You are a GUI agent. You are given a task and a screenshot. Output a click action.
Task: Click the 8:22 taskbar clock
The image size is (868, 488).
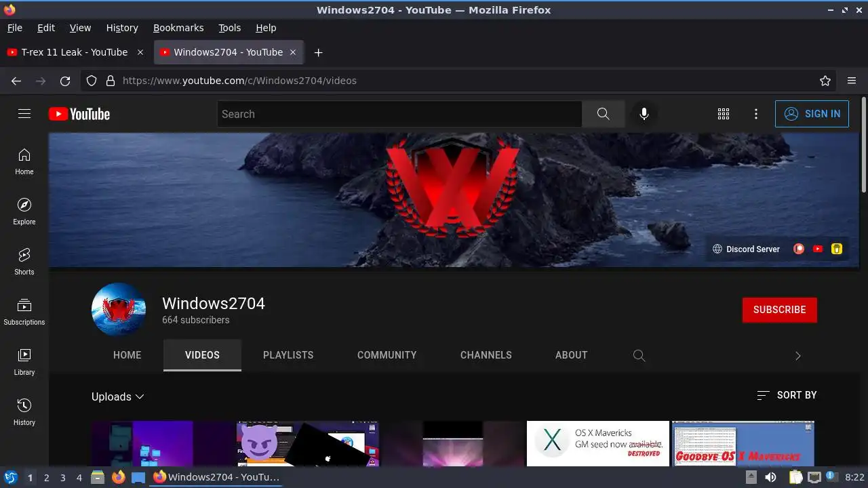(854, 477)
